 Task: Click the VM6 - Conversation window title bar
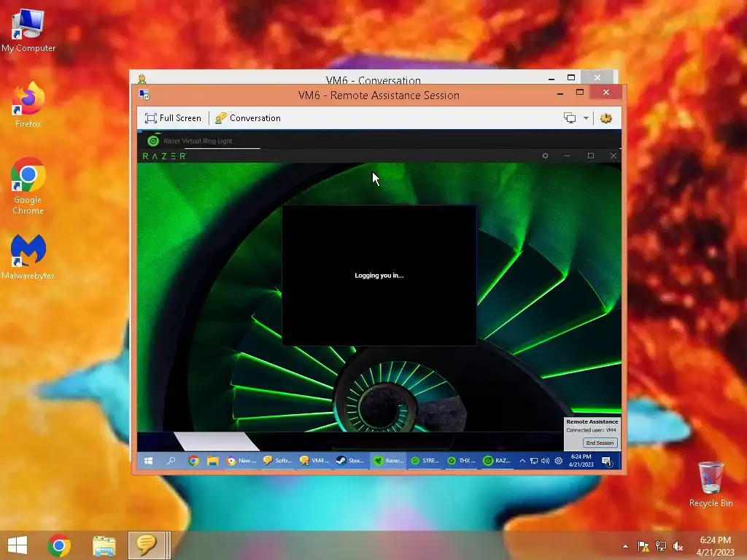(373, 78)
